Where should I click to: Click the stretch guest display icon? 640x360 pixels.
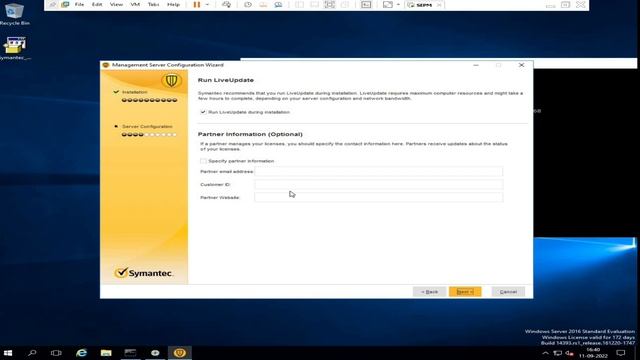click(x=388, y=4)
